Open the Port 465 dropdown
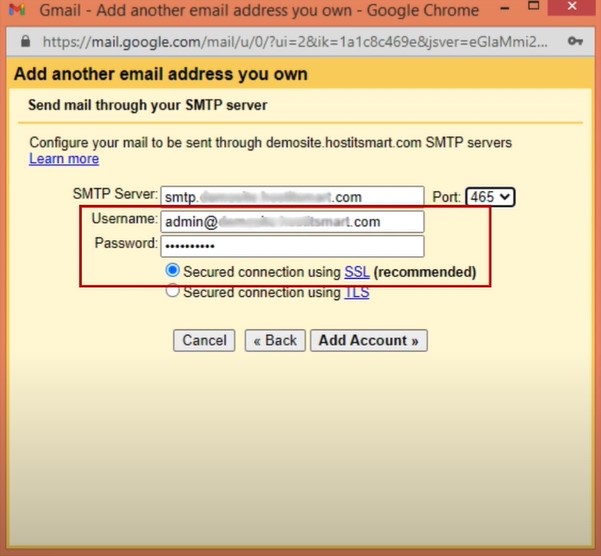Image resolution: width=601 pixels, height=556 pixels. click(x=490, y=197)
